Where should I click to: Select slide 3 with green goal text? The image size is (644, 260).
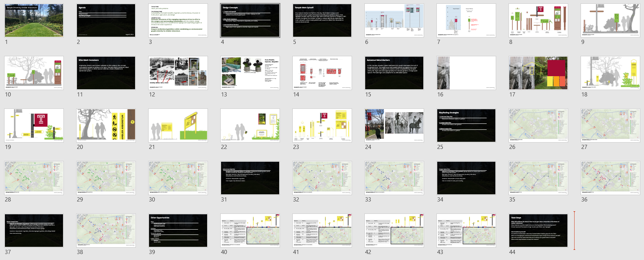178,21
